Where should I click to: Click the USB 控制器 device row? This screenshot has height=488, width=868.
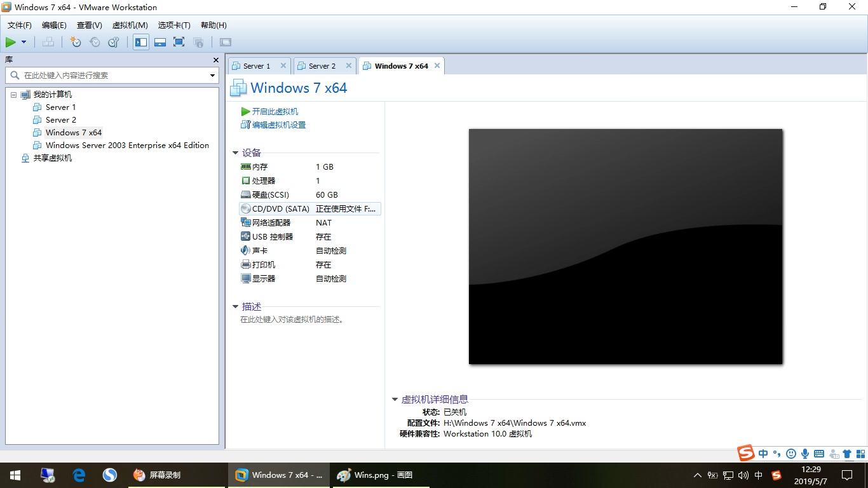[x=310, y=237]
